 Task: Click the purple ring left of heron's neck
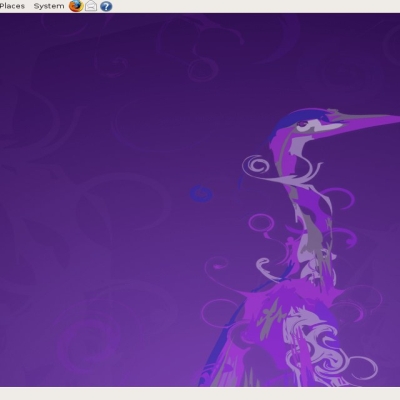click(x=262, y=223)
